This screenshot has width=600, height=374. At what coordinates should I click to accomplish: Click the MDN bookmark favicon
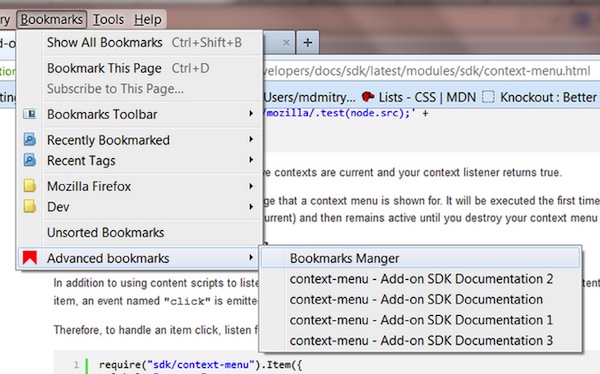pyautogui.click(x=368, y=96)
